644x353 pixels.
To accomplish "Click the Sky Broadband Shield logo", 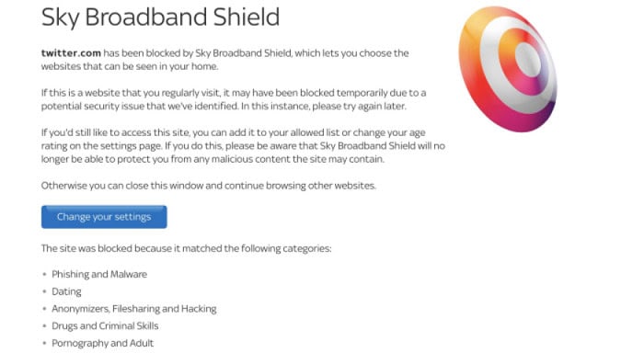I will tap(508, 69).
